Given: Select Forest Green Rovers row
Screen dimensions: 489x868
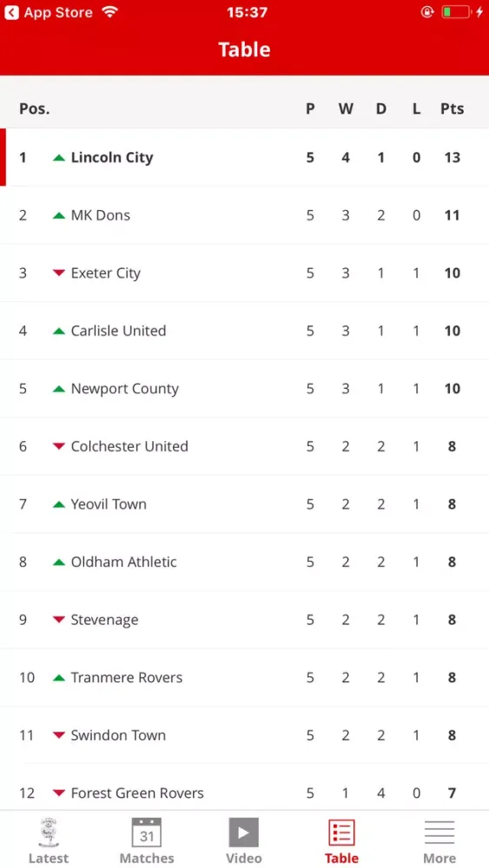Looking at the screenshot, I should point(244,792).
